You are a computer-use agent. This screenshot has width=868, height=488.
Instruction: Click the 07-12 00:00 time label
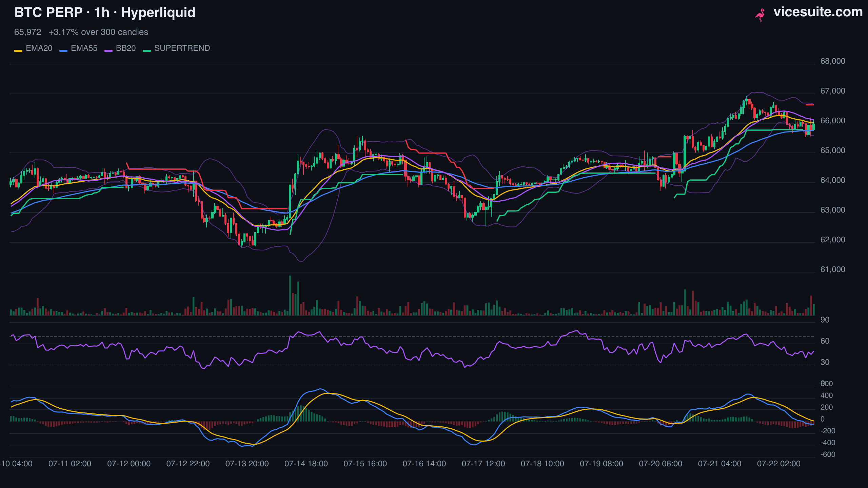129,464
